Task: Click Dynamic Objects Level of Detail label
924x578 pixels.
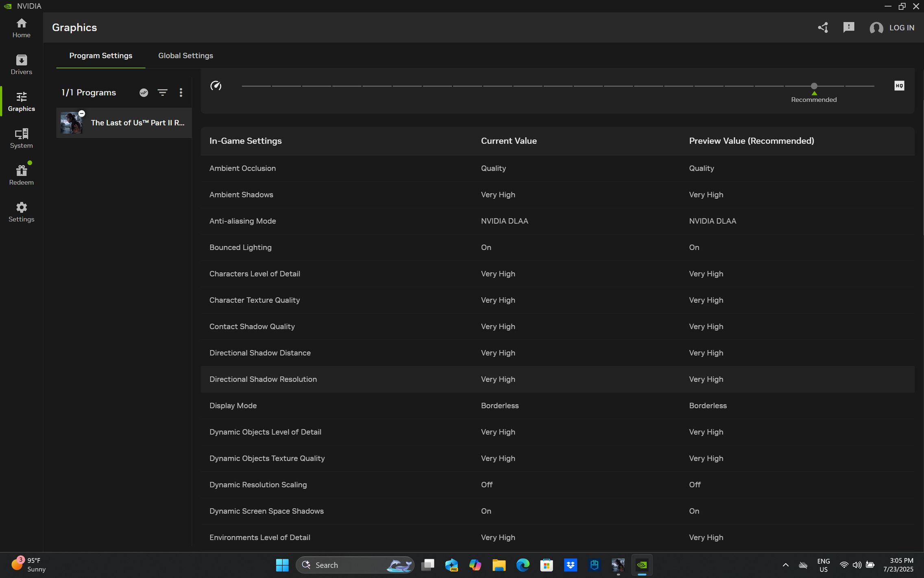Action: click(265, 432)
